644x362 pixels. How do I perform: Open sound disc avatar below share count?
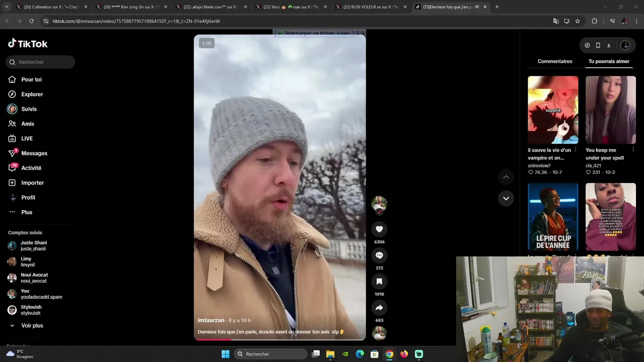click(379, 333)
